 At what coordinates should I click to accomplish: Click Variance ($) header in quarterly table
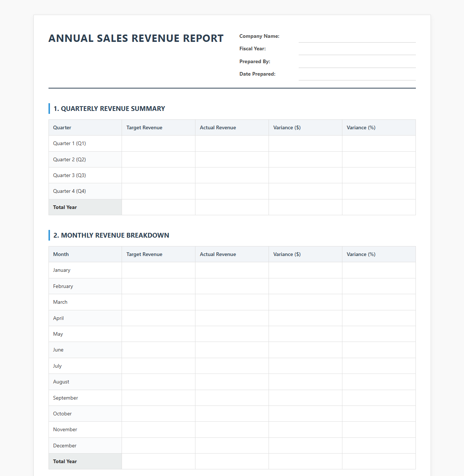click(306, 127)
